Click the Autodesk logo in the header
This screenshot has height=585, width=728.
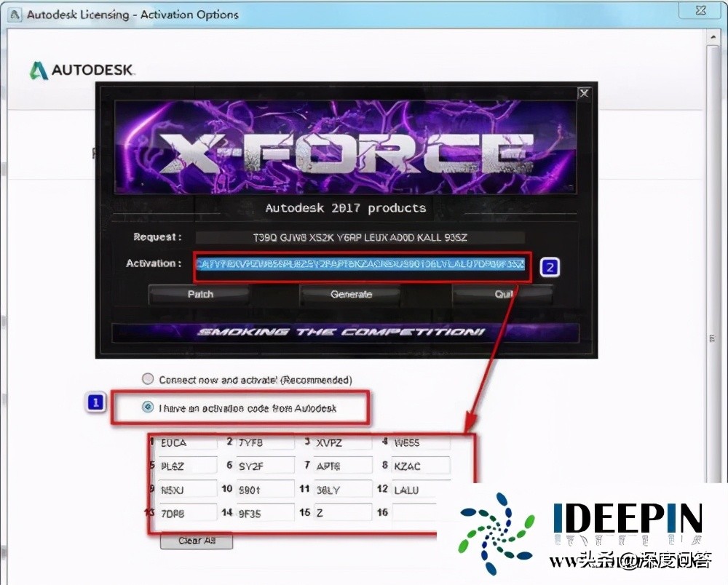point(82,71)
